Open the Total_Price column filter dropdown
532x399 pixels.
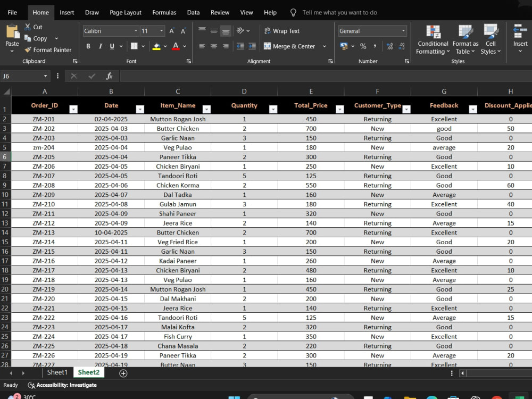(x=339, y=109)
